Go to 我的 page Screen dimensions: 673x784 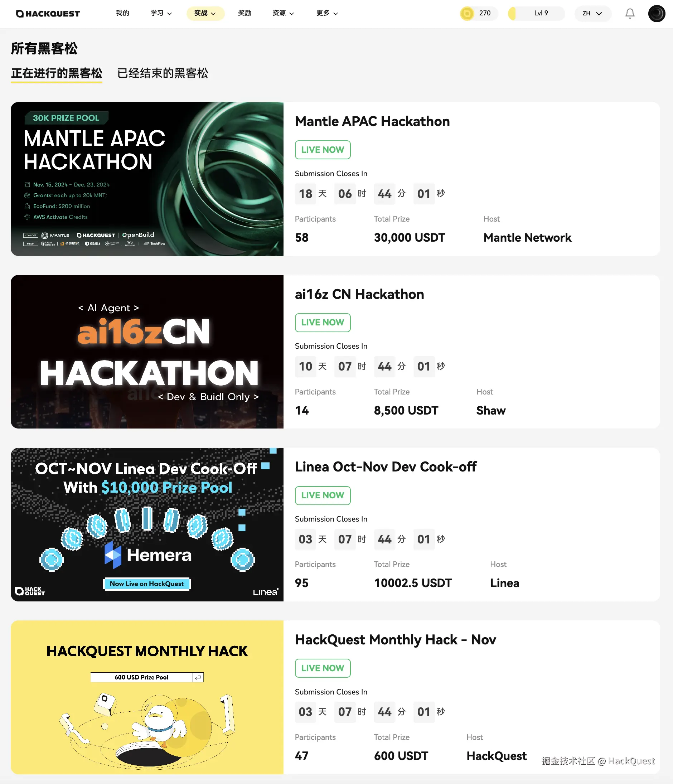click(122, 13)
